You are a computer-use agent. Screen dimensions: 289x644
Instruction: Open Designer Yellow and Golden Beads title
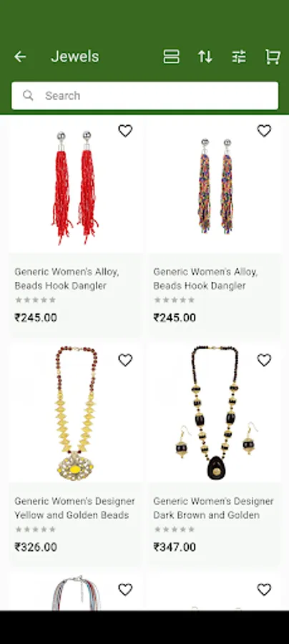(74, 508)
